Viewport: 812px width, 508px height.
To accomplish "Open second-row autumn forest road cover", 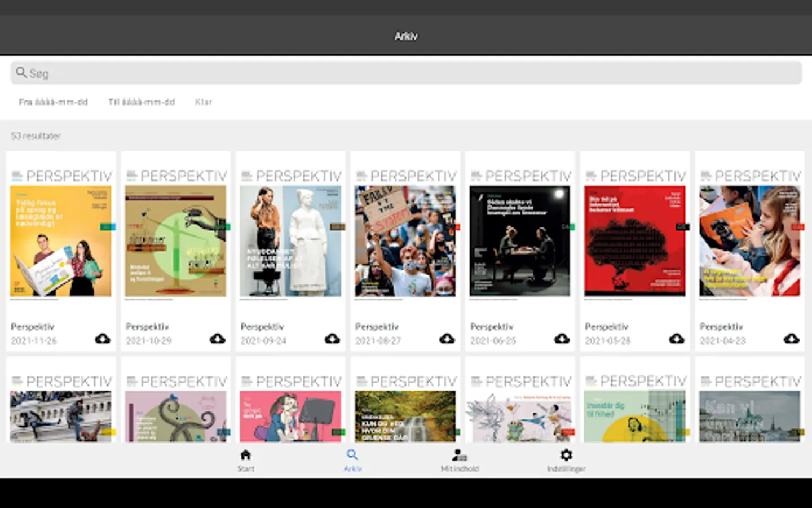I will tap(405, 416).
